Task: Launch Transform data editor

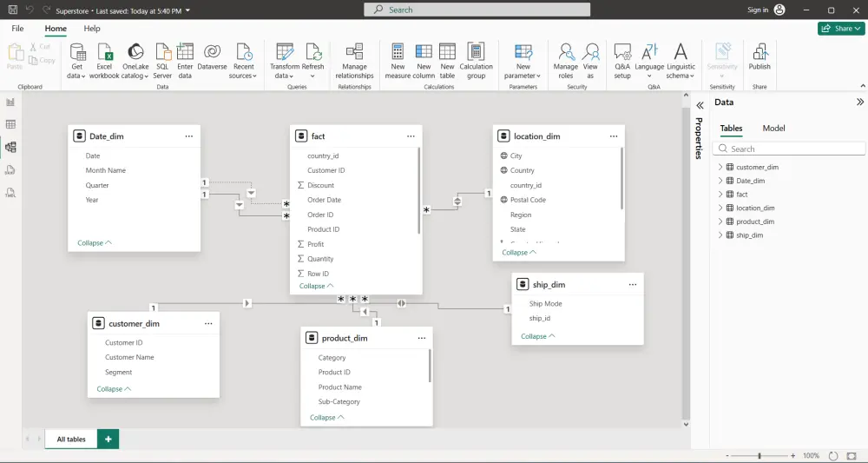Action: [x=284, y=61]
